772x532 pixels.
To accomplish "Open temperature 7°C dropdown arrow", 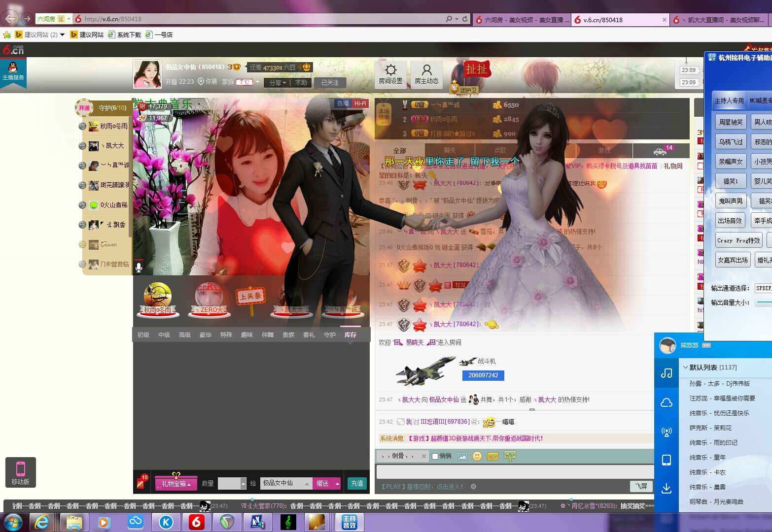I will coord(257,82).
